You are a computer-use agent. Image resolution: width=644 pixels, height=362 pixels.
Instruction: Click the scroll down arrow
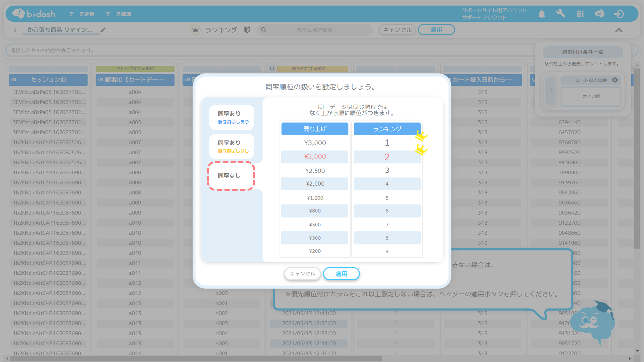pyautogui.click(x=637, y=351)
